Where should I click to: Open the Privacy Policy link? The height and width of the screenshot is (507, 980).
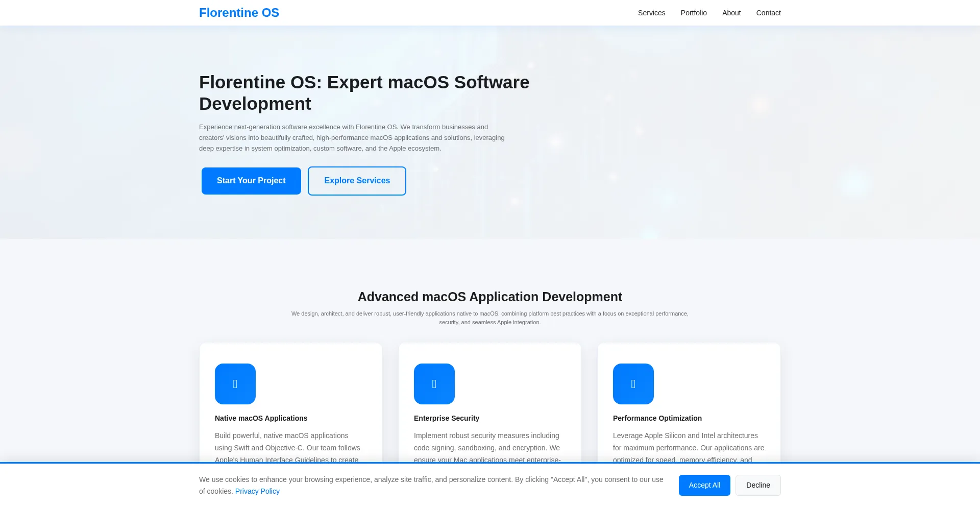257,491
